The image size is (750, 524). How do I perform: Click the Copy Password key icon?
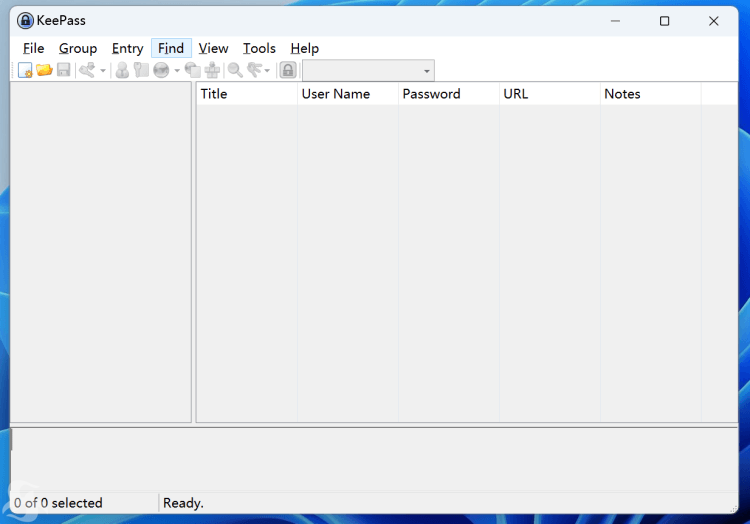[x=142, y=70]
